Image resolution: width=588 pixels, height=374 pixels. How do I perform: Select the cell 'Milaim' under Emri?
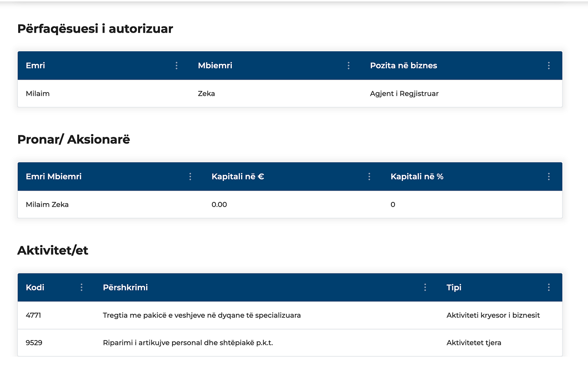click(38, 93)
